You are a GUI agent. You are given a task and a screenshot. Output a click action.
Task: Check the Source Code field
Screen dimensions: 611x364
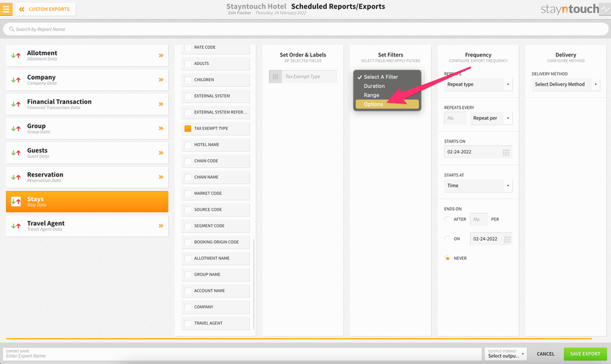pyautogui.click(x=188, y=210)
